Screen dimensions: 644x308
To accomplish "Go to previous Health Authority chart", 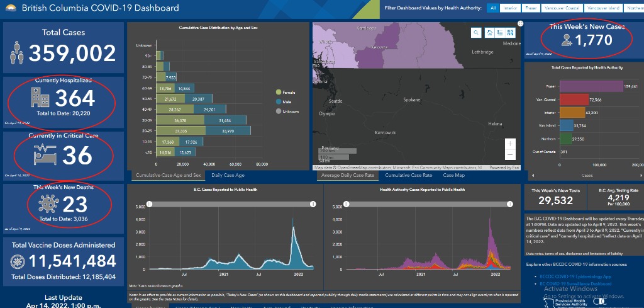I will click(x=533, y=175).
